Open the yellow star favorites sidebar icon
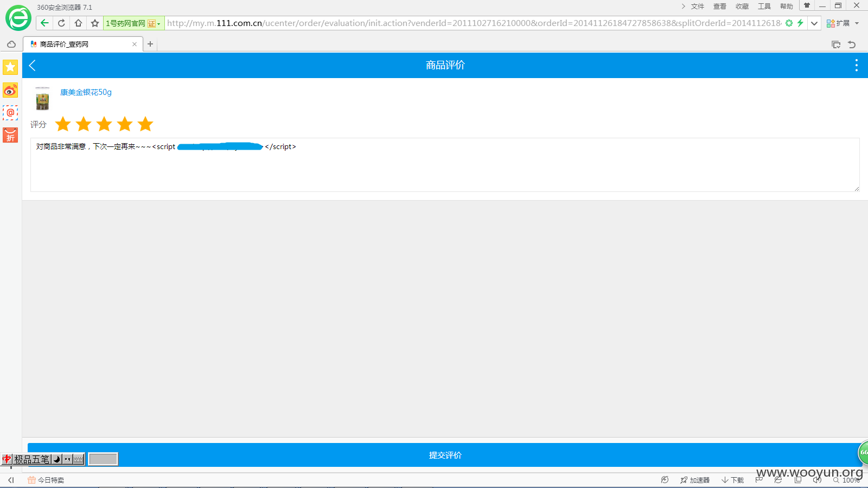868x488 pixels. pos(10,67)
